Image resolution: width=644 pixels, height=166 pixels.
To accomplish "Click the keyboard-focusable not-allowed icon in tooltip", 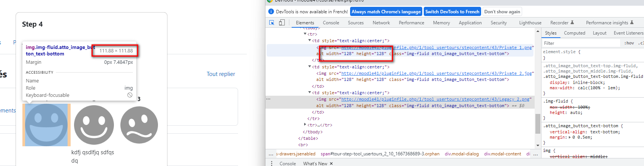I will 130,95.
